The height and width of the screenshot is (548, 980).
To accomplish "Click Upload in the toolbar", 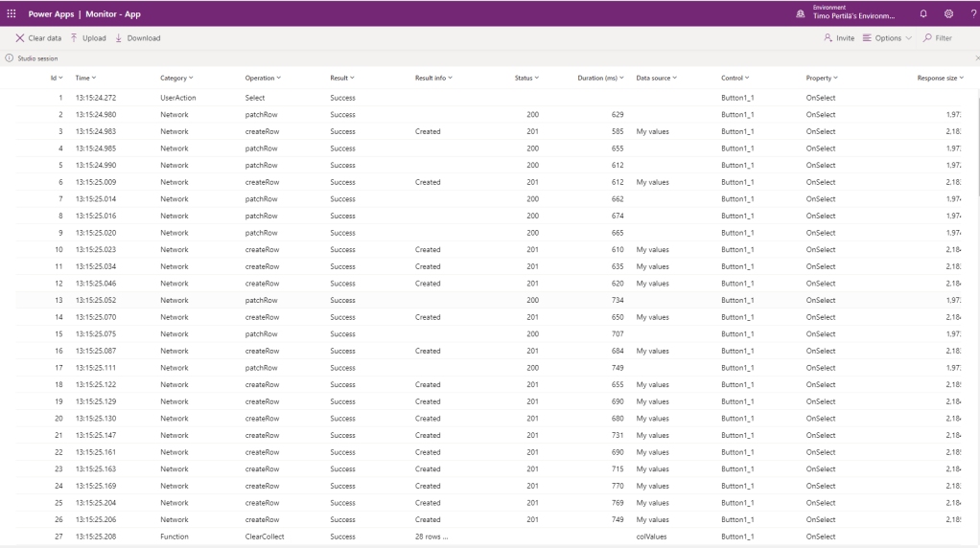I will [88, 38].
